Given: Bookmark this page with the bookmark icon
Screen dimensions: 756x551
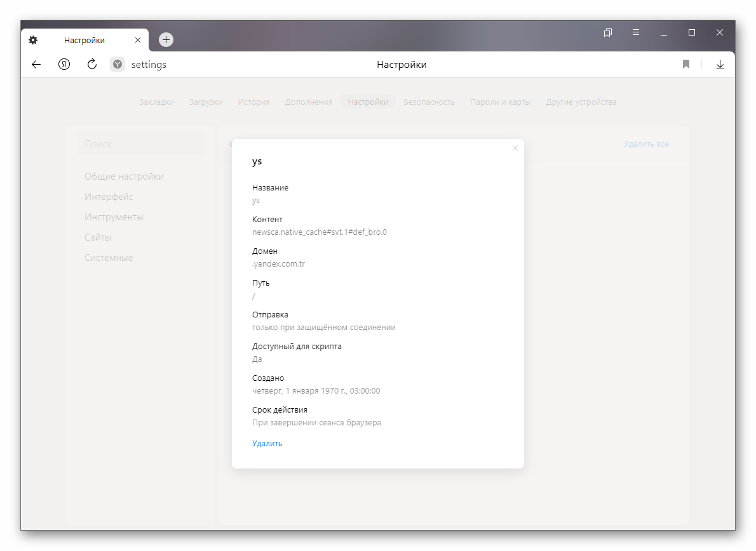Looking at the screenshot, I should [686, 64].
